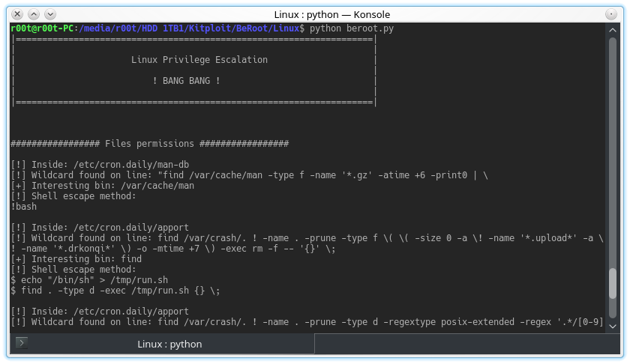Viewport: 630px width, 364px height.
Task: Click the 'r00t@r00t-PC' prompt text
Action: point(42,28)
